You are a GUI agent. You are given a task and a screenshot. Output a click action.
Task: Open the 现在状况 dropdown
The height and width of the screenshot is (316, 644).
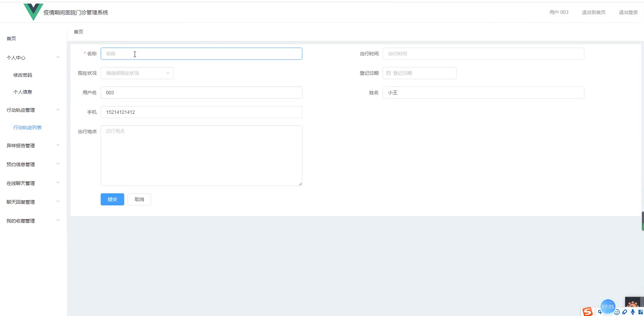pos(137,73)
